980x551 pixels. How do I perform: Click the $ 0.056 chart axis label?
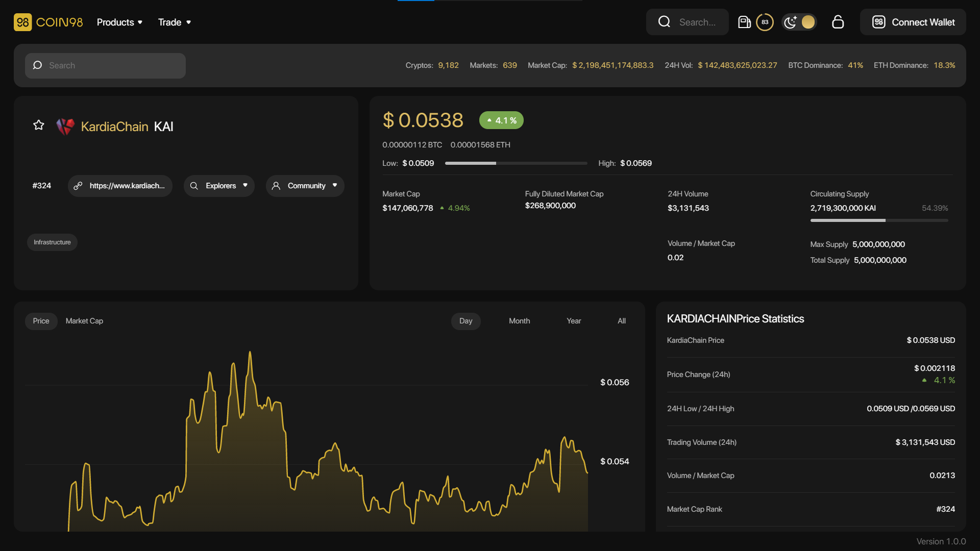point(615,383)
